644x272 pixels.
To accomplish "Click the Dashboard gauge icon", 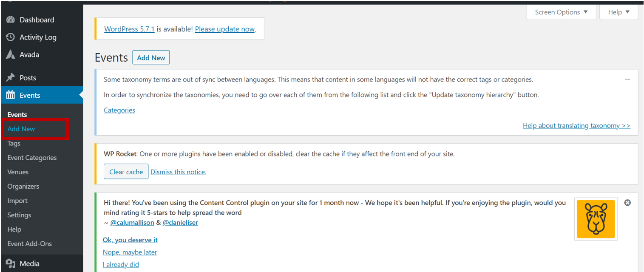I will click(x=11, y=20).
